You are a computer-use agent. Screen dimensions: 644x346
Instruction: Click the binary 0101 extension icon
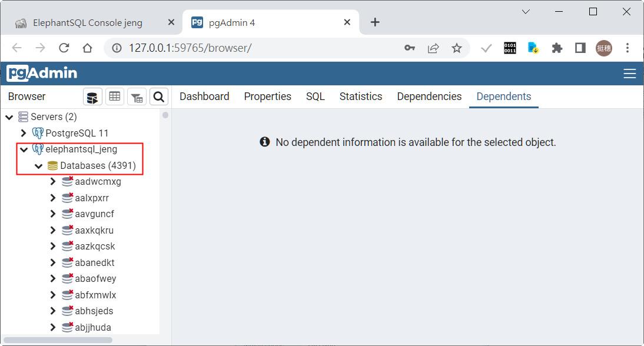tap(510, 48)
